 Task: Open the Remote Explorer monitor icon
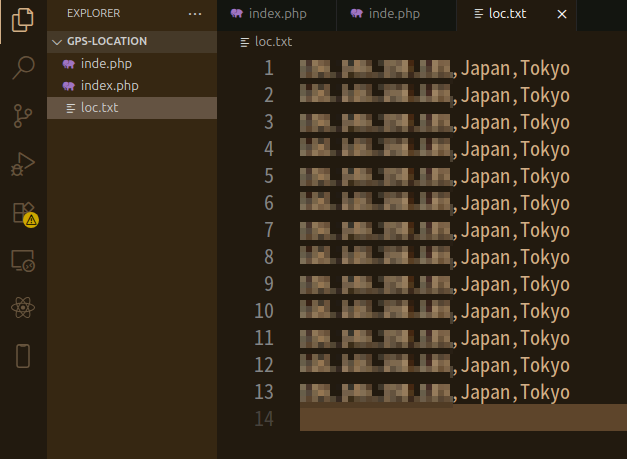(22, 260)
